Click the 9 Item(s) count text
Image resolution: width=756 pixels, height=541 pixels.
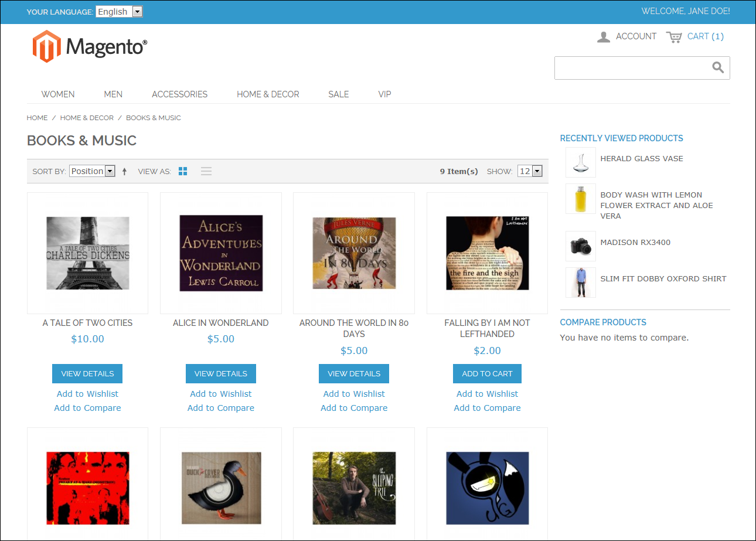[x=459, y=171]
